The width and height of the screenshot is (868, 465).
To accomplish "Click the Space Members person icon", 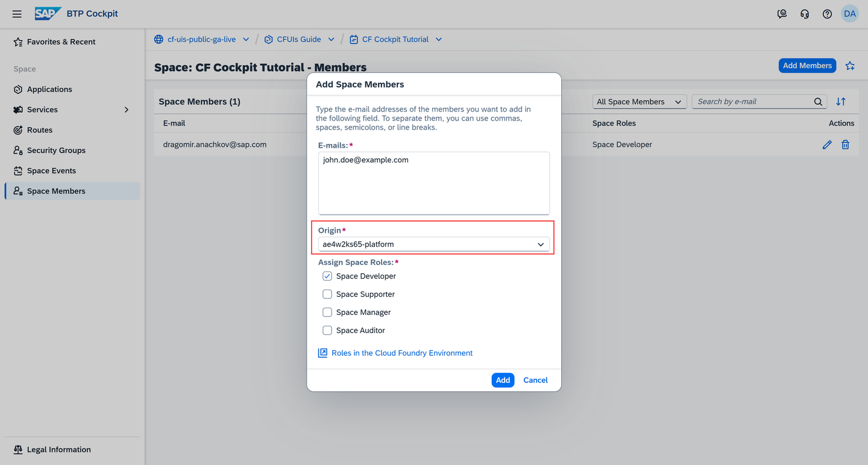I will click(18, 191).
